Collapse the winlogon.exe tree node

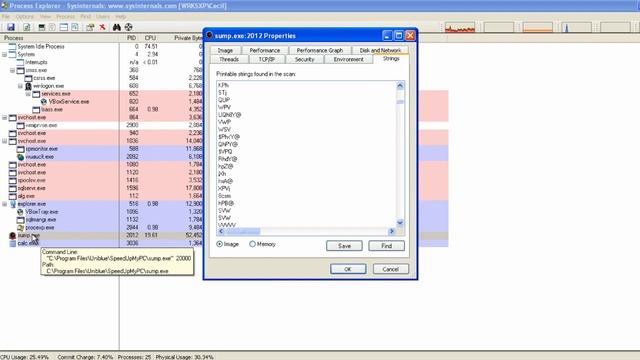pyautogui.click(x=20, y=86)
